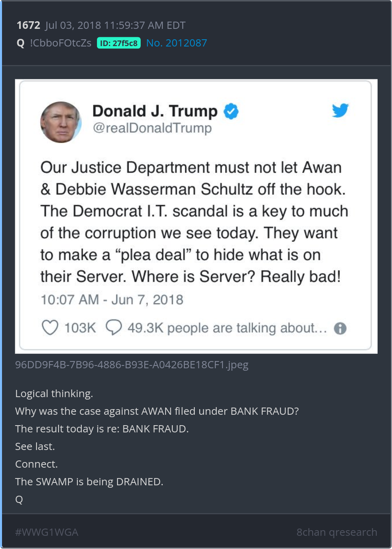This screenshot has height=549, width=392.
Task: Open the embedded tweet screenshot body text
Action: (x=194, y=222)
